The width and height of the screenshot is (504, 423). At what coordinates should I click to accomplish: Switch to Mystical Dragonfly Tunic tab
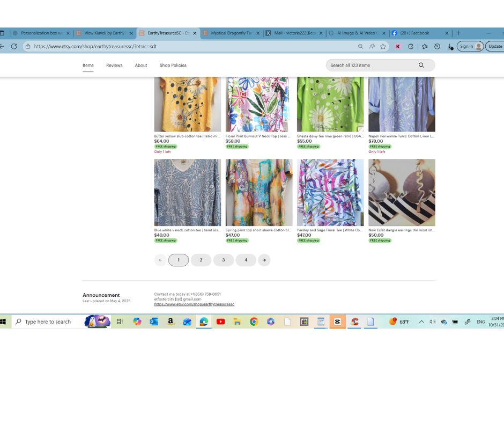(231, 33)
